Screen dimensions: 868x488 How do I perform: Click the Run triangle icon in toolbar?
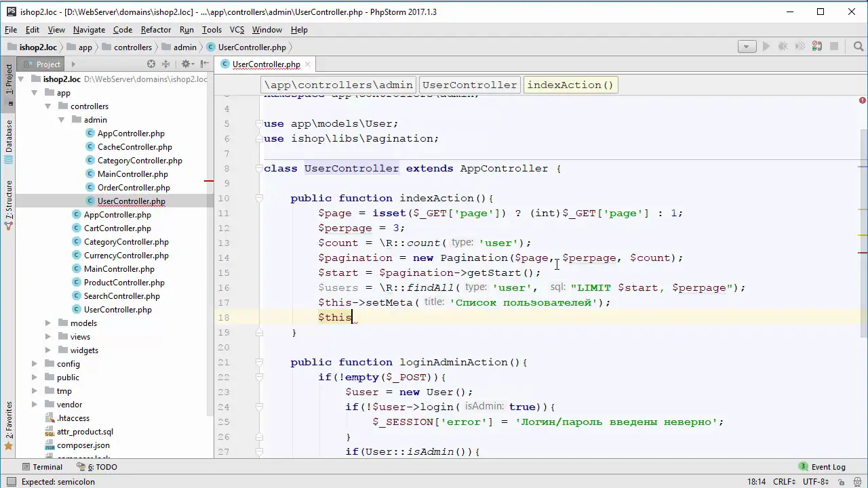(x=766, y=47)
